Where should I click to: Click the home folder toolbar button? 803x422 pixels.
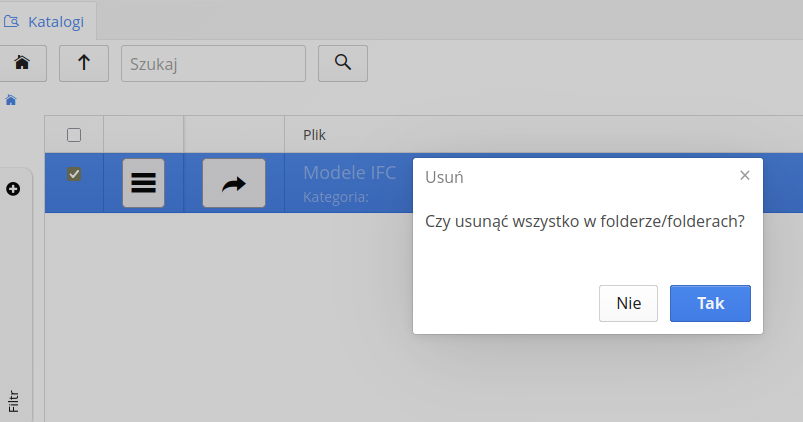pos(20,63)
